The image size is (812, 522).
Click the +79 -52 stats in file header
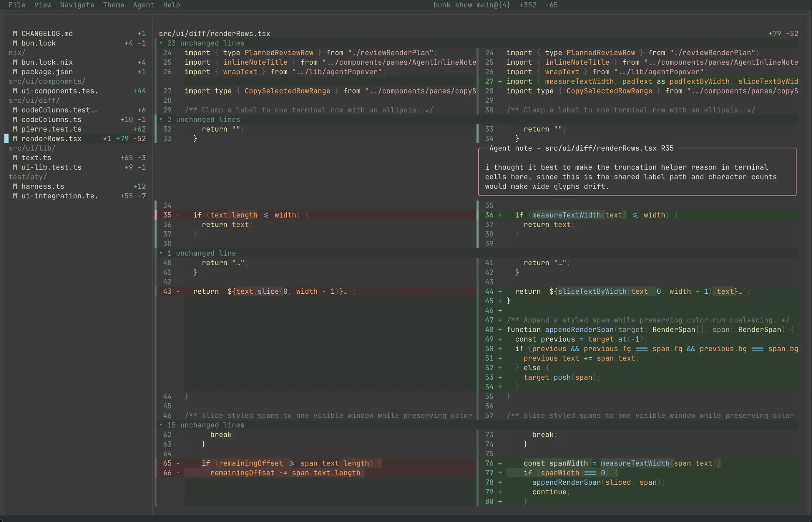[x=783, y=34]
